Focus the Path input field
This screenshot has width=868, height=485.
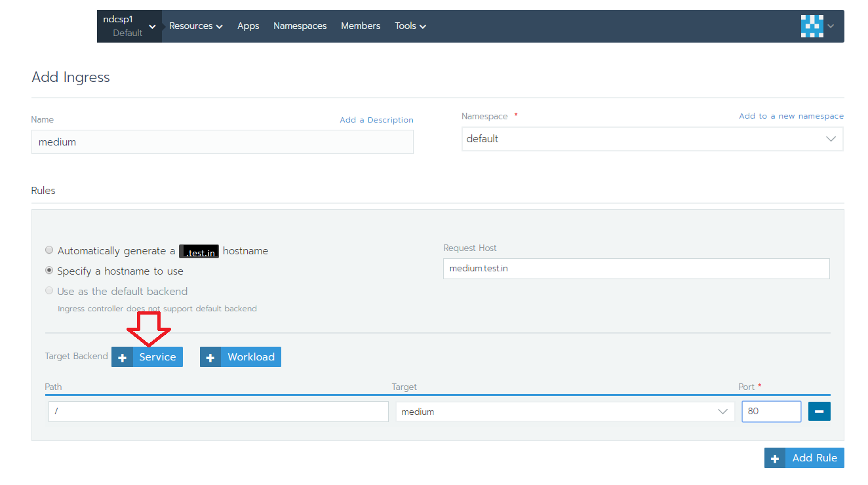pos(218,412)
